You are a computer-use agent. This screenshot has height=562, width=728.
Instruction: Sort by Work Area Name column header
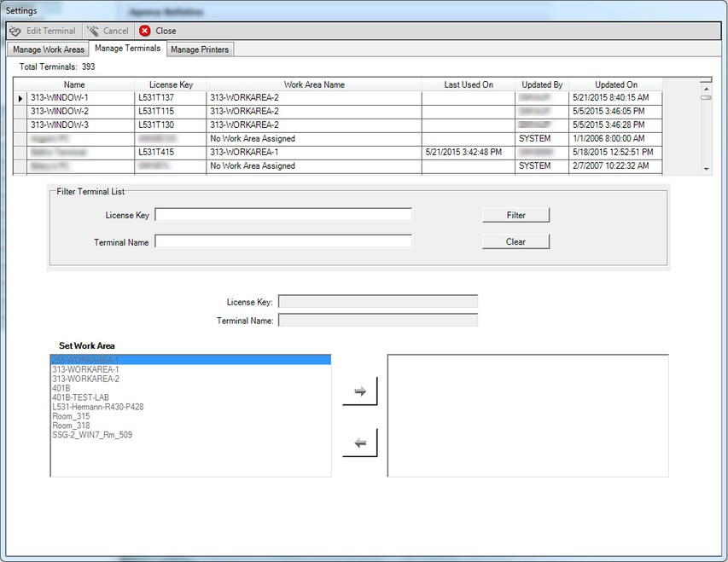click(314, 84)
